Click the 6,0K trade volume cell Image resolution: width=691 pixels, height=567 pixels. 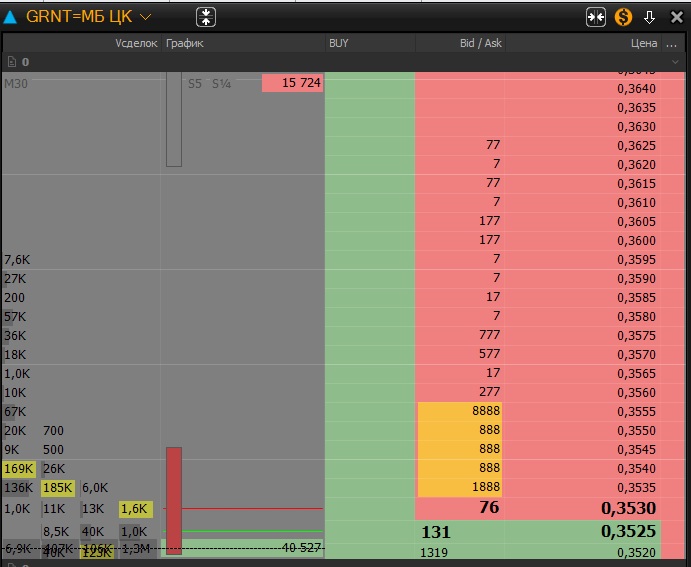coord(95,488)
